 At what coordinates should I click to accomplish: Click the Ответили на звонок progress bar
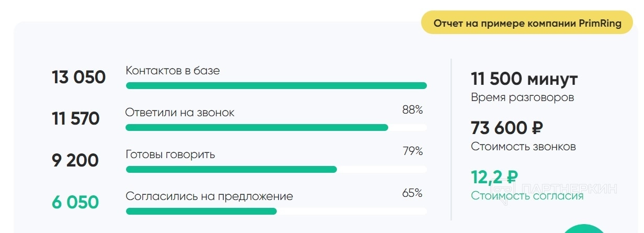point(276,128)
